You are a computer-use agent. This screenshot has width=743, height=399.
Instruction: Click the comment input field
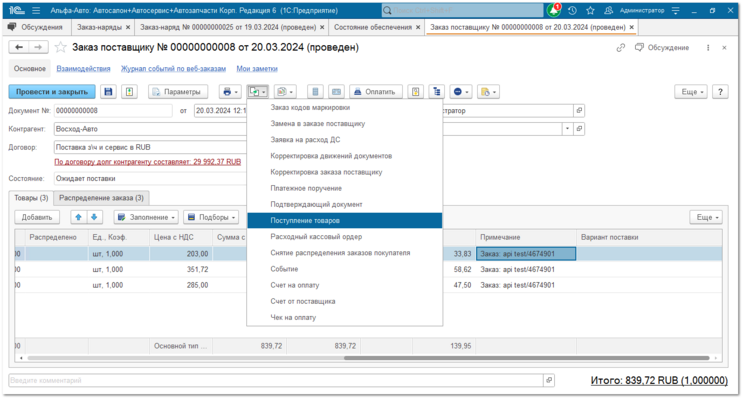(276, 380)
